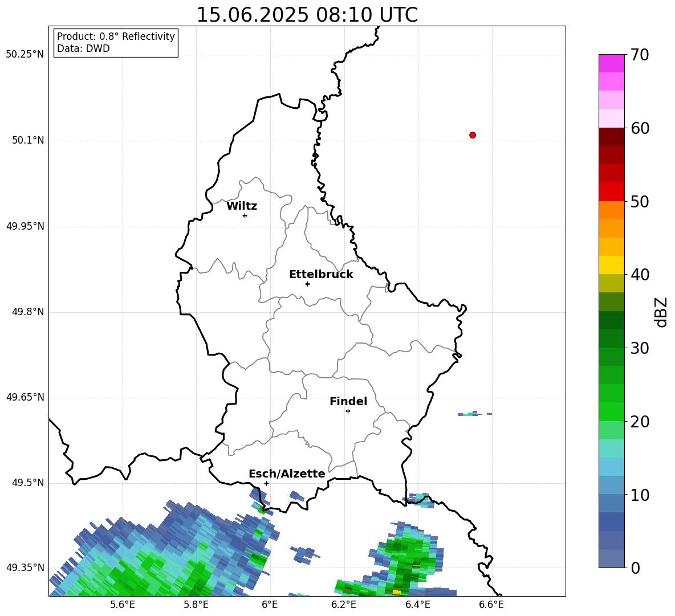Image resolution: width=675 pixels, height=616 pixels.
Task: Click the 50 tick on the colorbar
Action: pyautogui.click(x=640, y=201)
